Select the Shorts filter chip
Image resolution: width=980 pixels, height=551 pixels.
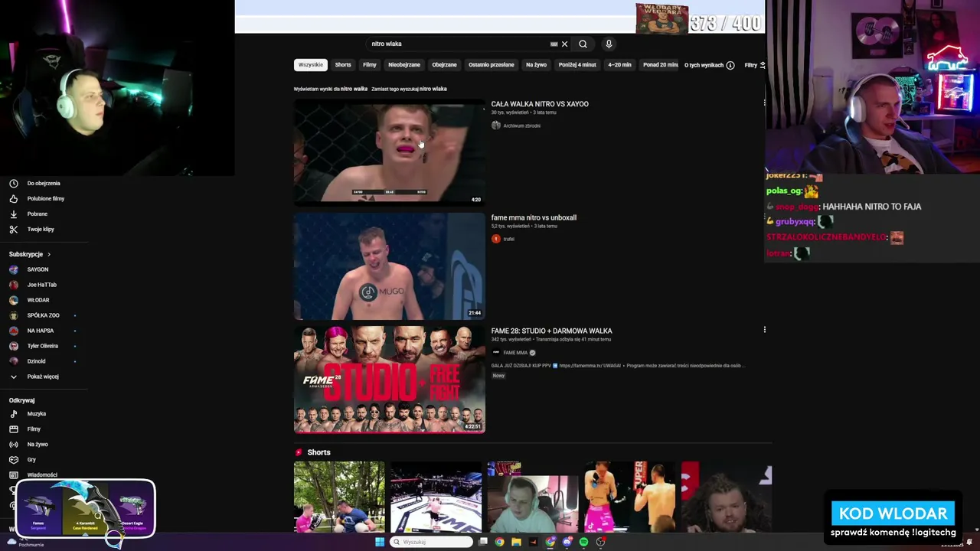343,65
